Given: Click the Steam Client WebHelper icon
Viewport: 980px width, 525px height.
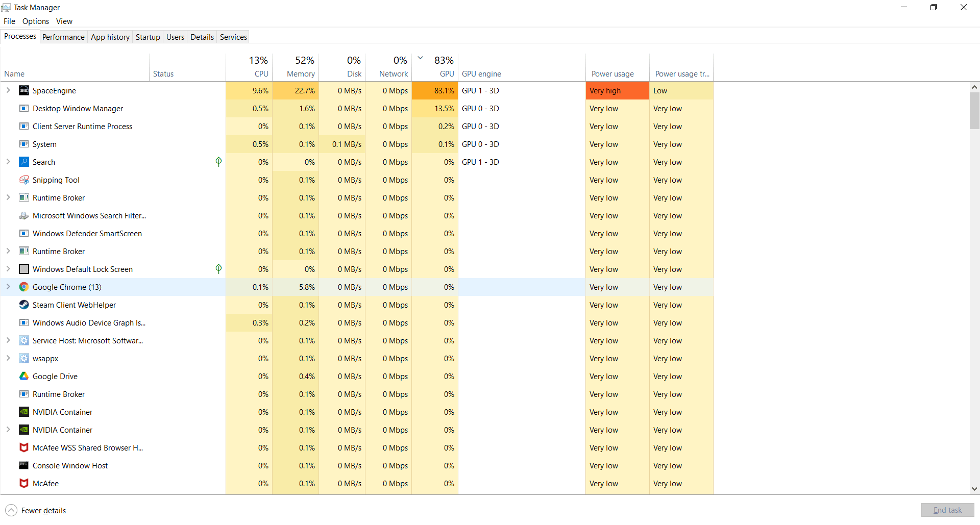Looking at the screenshot, I should [x=24, y=305].
